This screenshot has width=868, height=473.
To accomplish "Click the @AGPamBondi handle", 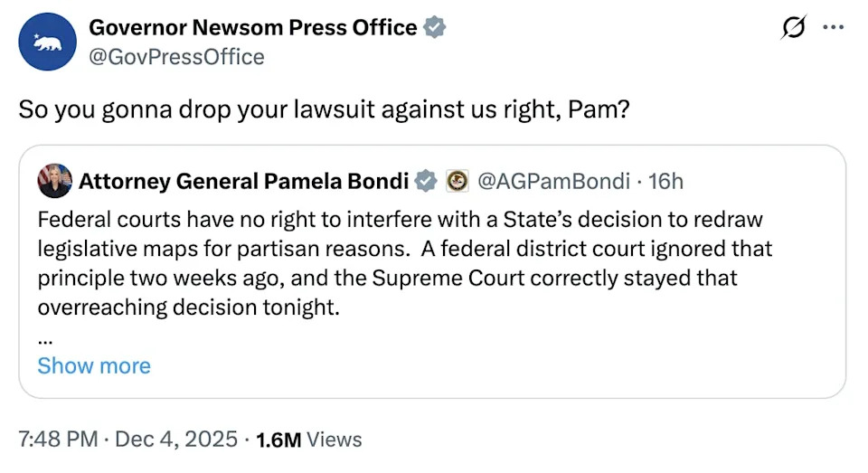I will (552, 182).
